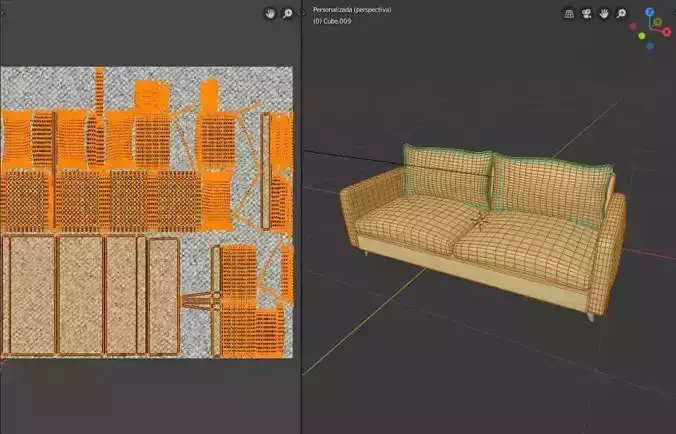This screenshot has height=434, width=676.
Task: Click the zoom magnifier in UV editor
Action: 287,14
